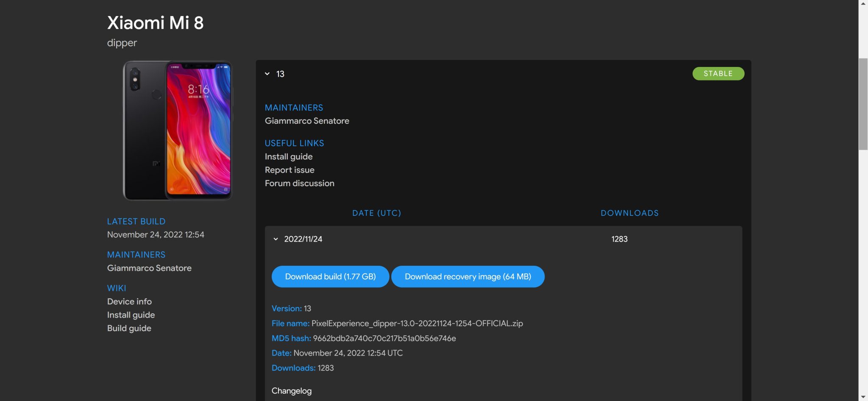Viewport: 868px width, 401px height.
Task: Download the 64 MB recovery image
Action: [x=468, y=276]
